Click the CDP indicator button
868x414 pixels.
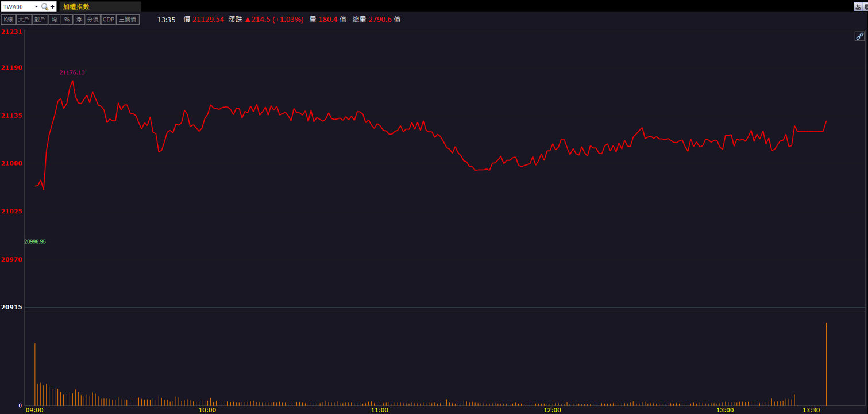click(x=109, y=20)
